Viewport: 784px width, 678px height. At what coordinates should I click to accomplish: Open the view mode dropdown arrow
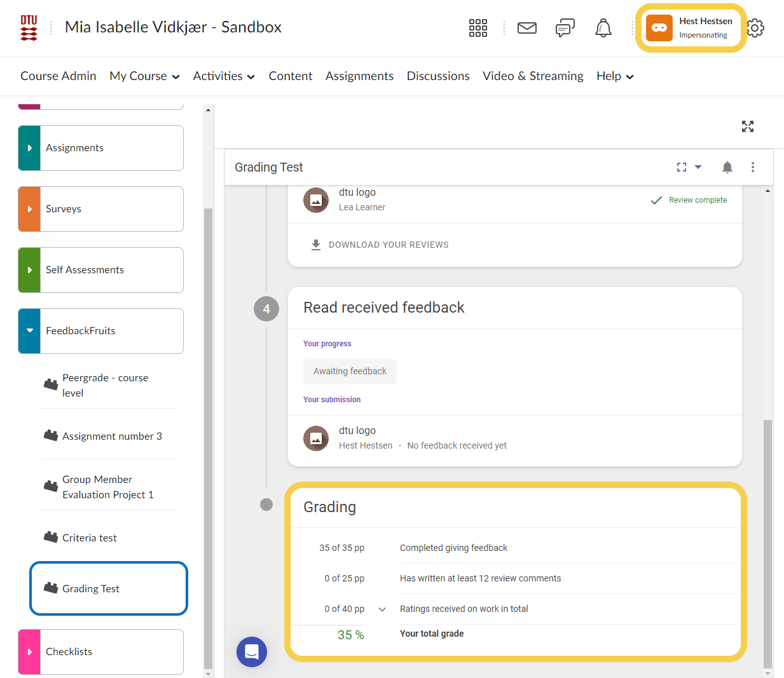pyautogui.click(x=698, y=167)
